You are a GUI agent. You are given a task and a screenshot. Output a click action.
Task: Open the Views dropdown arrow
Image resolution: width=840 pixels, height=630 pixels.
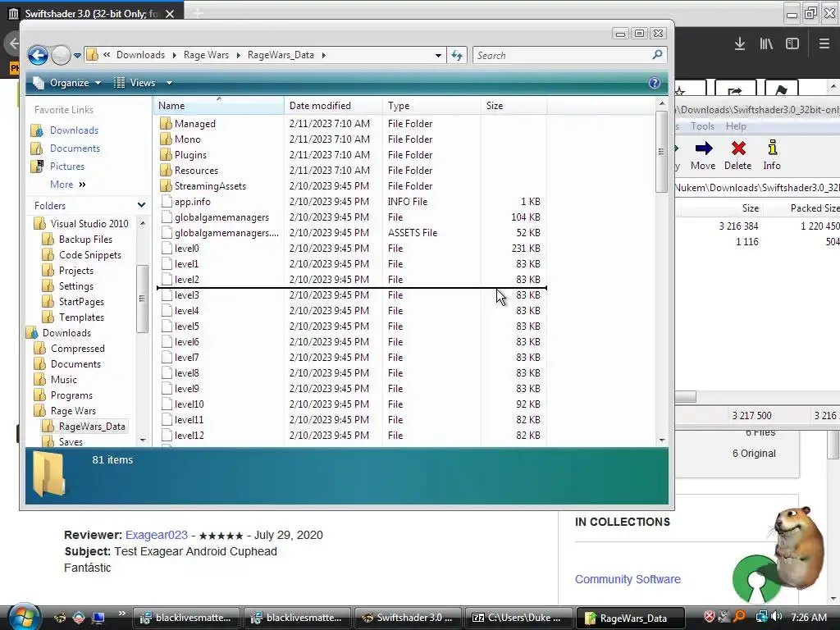click(169, 83)
